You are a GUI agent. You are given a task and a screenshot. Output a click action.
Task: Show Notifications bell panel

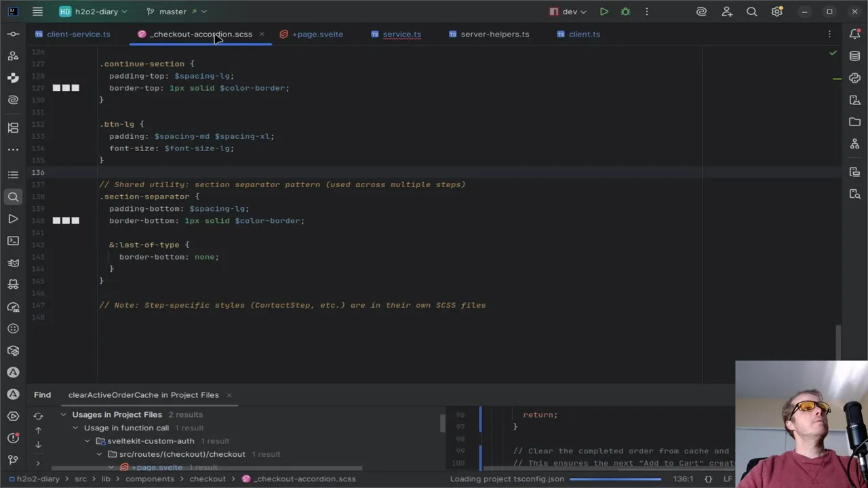click(x=854, y=34)
